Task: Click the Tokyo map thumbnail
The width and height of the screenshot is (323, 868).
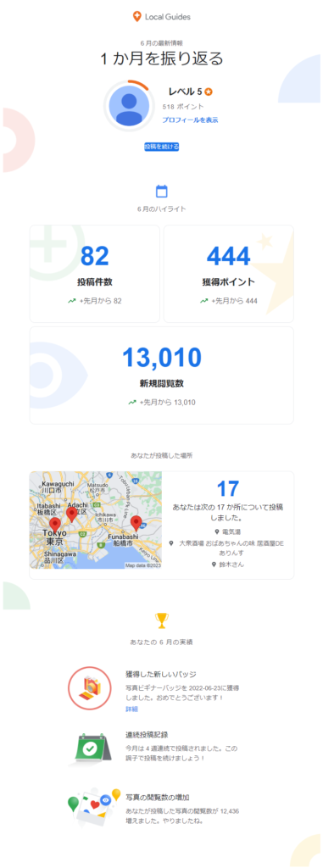Action: click(x=95, y=520)
